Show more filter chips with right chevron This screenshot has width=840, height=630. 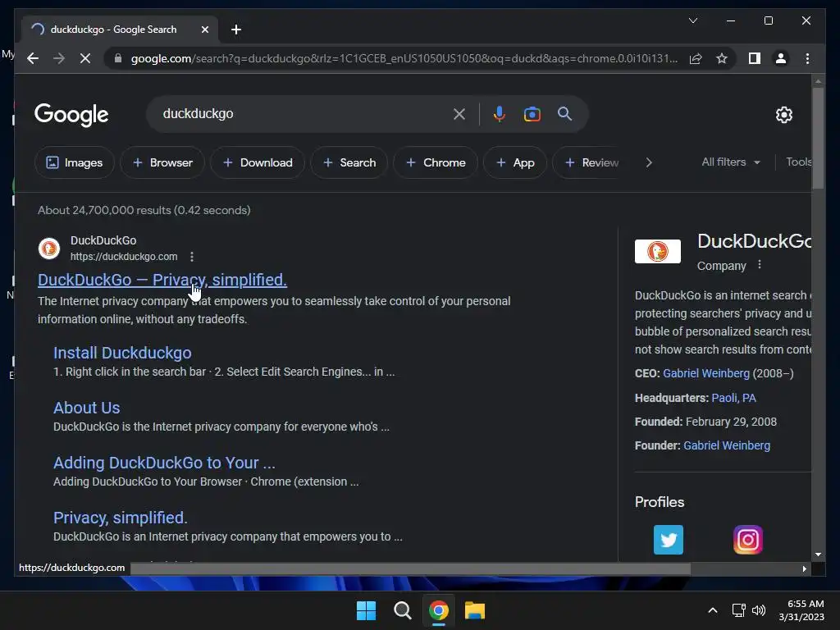click(649, 162)
